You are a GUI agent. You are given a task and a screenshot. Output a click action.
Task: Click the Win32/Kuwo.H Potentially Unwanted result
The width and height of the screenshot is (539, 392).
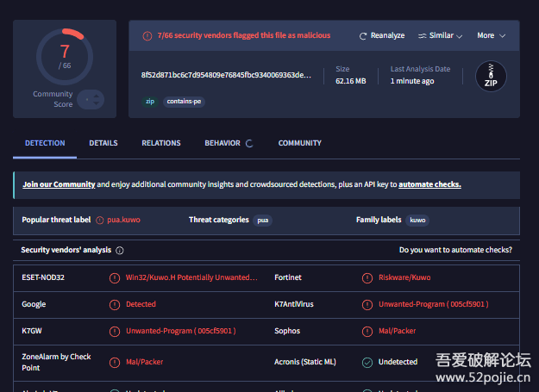tap(191, 277)
